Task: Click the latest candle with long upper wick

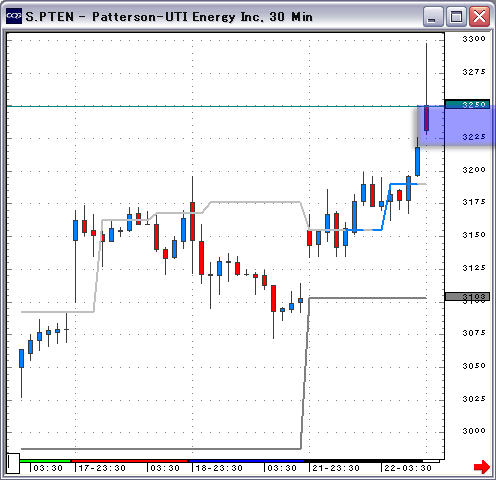Action: coord(426,89)
